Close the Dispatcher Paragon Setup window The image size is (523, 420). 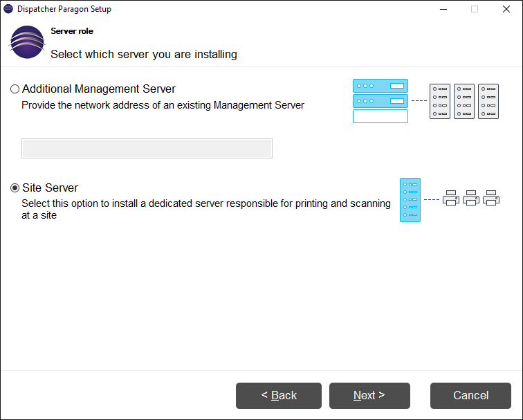pos(506,9)
